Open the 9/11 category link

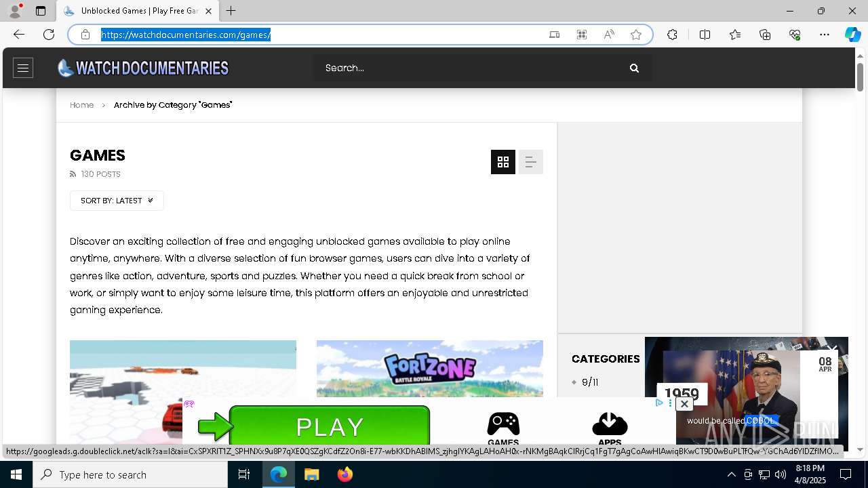pyautogui.click(x=590, y=382)
